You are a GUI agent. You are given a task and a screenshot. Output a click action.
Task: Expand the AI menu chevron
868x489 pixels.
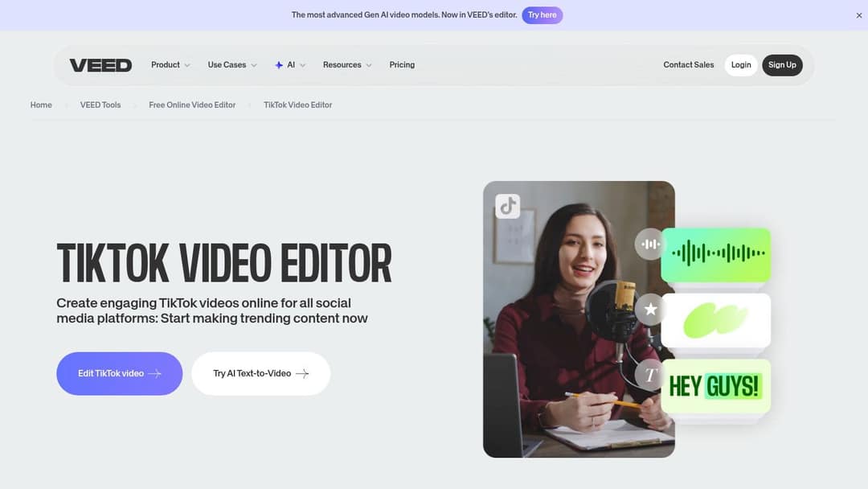302,65
